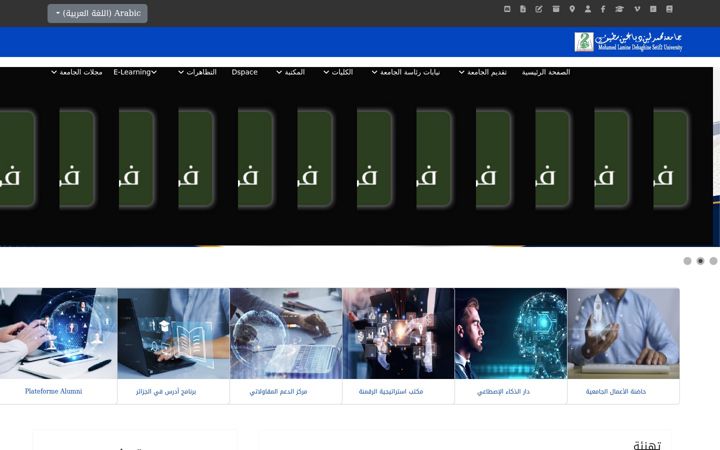Click the globe and laptop card image
Screen dimensions: 720x450
[x=286, y=333]
